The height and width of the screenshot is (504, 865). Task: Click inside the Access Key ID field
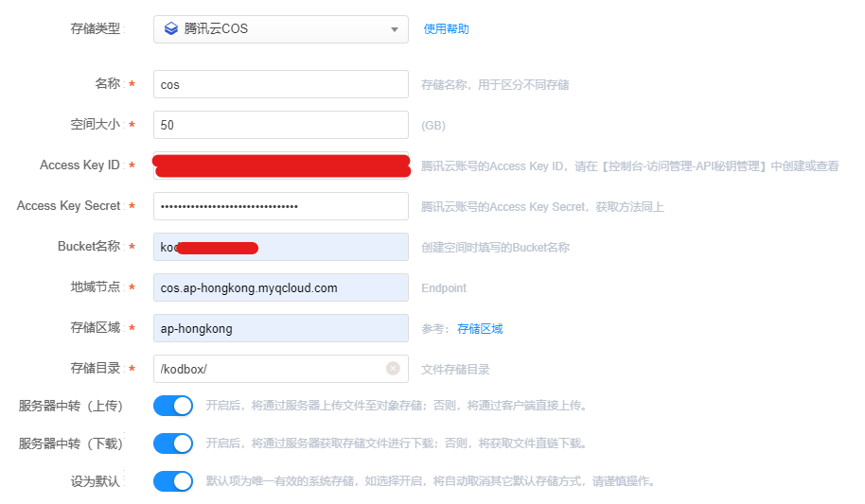[280, 165]
